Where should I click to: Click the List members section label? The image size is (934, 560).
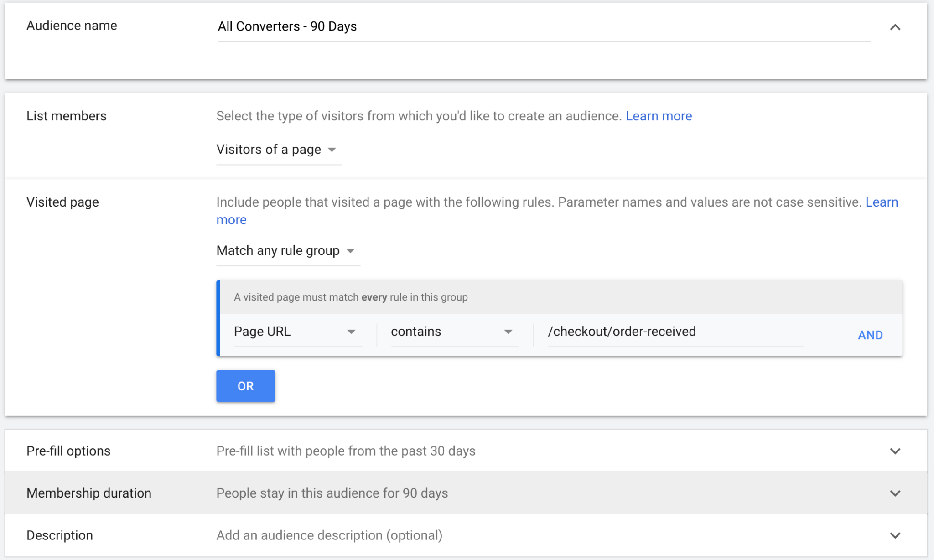(66, 116)
